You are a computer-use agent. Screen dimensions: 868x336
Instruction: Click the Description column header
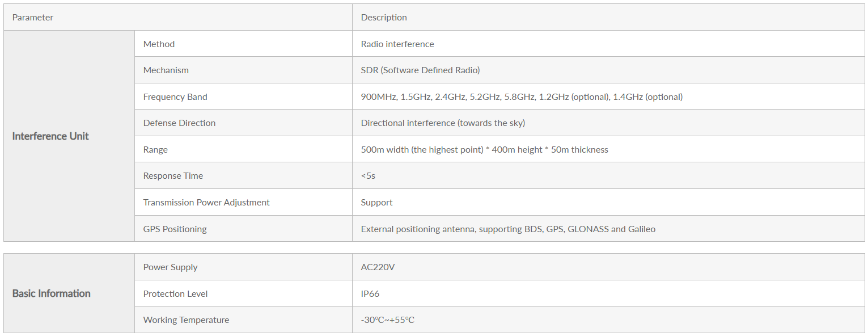[608, 18]
